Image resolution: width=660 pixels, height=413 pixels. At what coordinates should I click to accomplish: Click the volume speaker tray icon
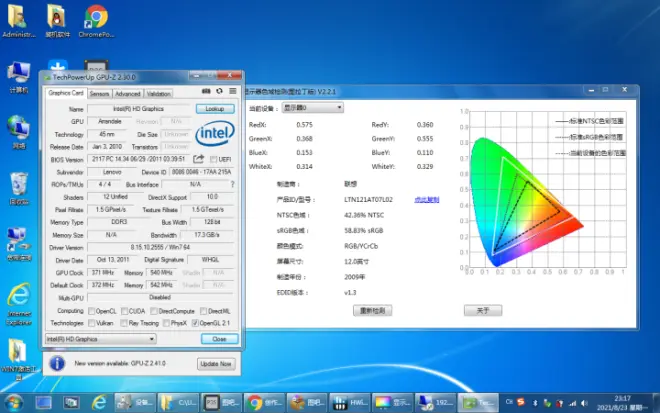584,403
